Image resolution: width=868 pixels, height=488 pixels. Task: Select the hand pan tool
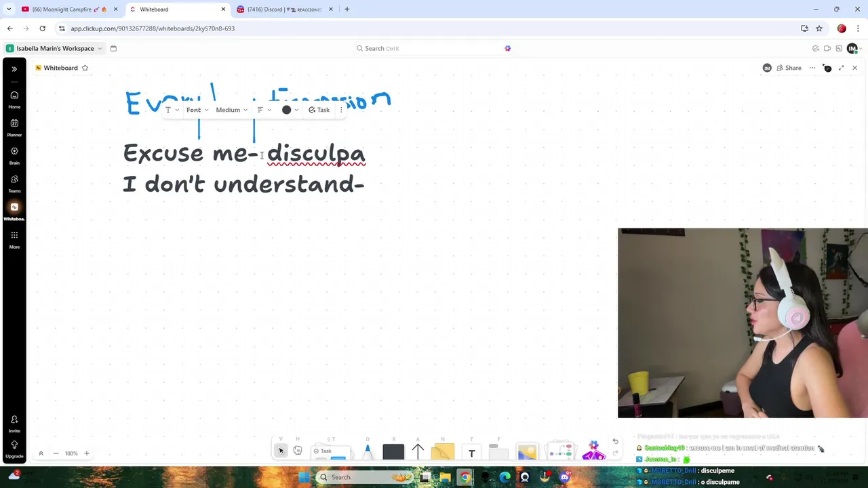(297, 451)
